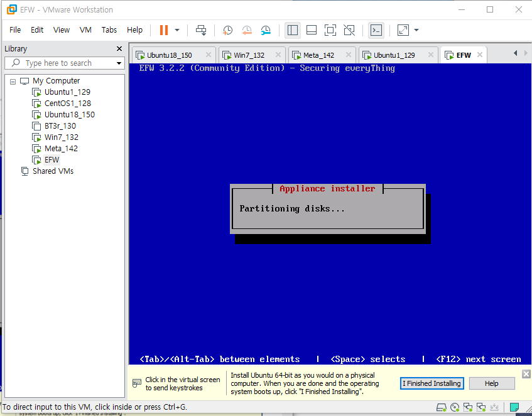Switch to the Meta_142 tab

click(x=318, y=55)
